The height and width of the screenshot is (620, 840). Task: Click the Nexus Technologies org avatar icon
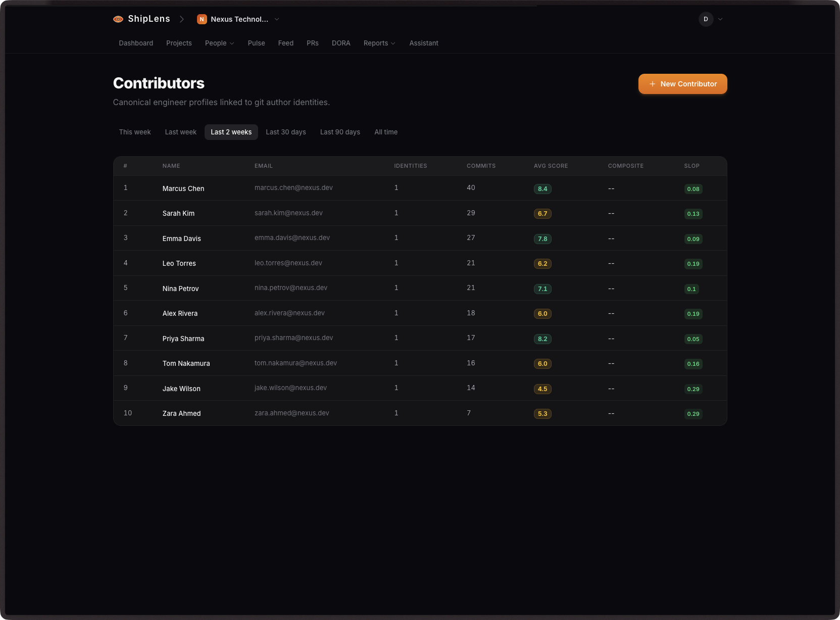click(x=202, y=19)
